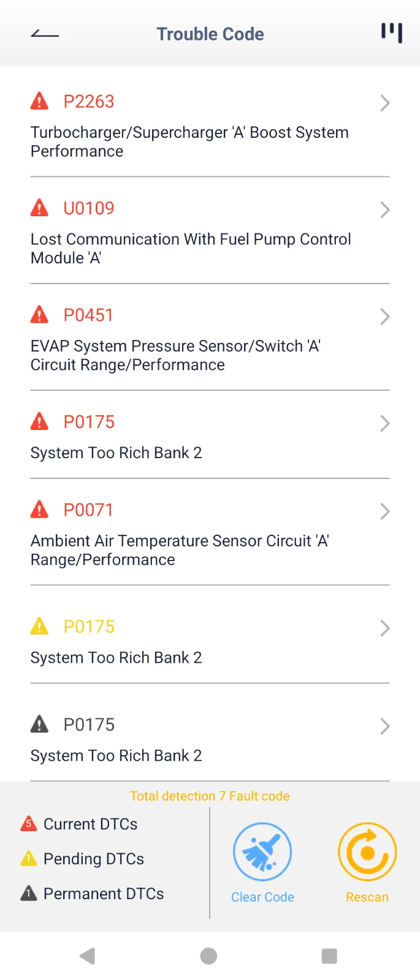Tap Android home circle button

[208, 956]
